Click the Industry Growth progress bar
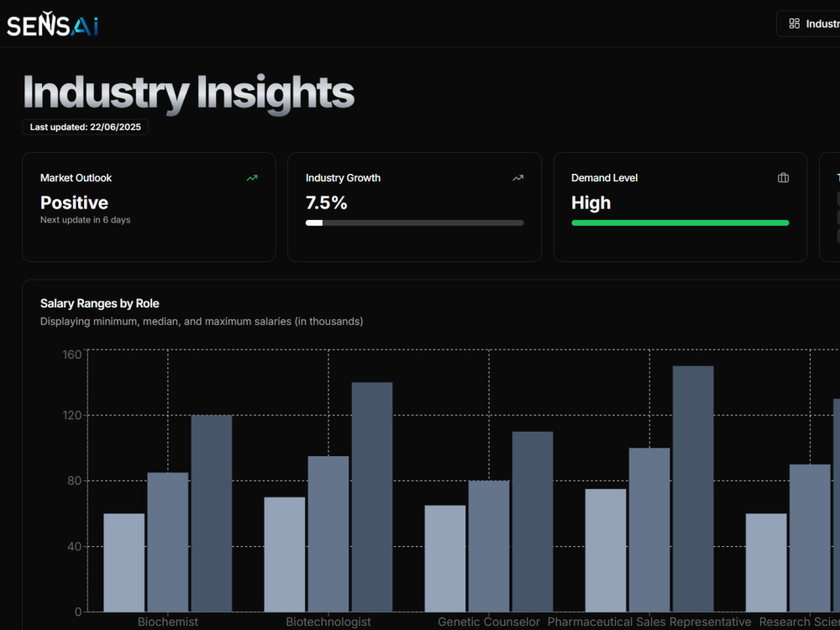 point(415,223)
